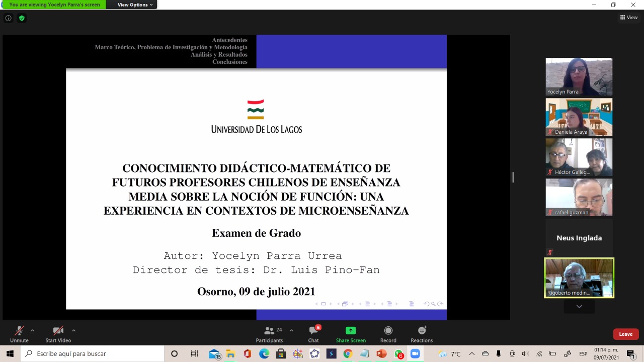Open the Mail app in taskbar
Screen dimensions: 644x362
pyautogui.click(x=214, y=354)
